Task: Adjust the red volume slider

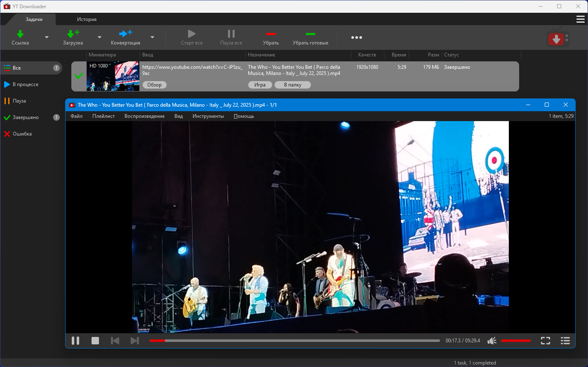Action: tap(516, 341)
